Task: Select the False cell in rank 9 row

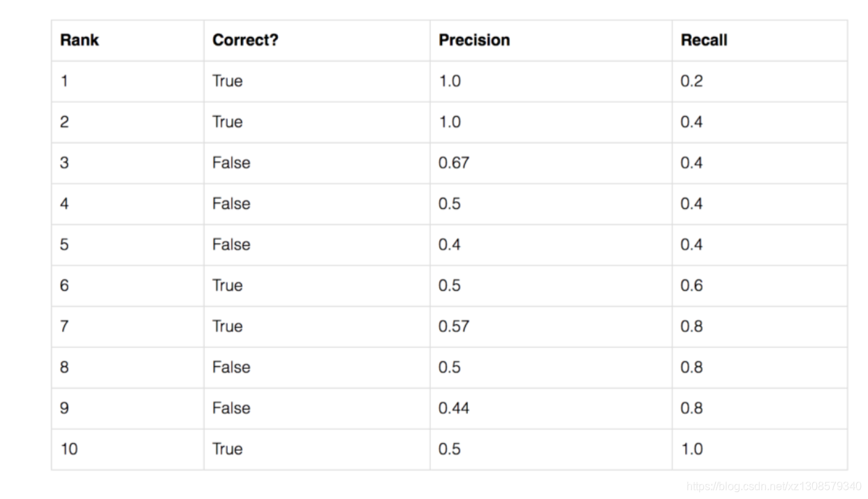Action: 231,408
